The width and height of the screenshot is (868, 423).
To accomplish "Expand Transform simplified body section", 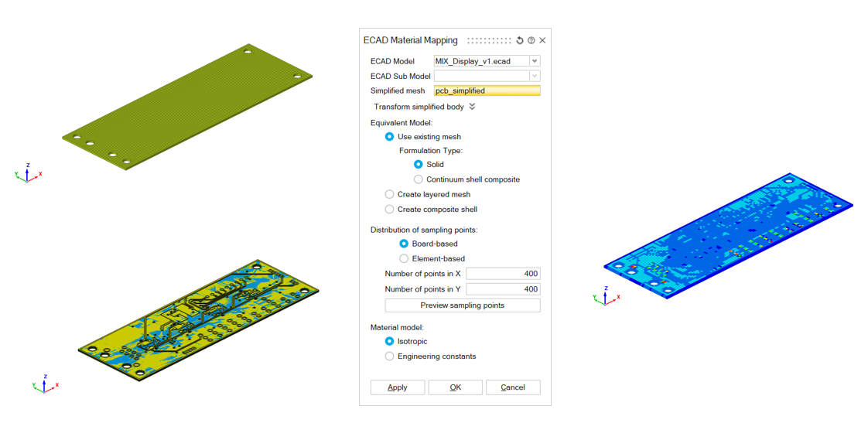I will (472, 107).
